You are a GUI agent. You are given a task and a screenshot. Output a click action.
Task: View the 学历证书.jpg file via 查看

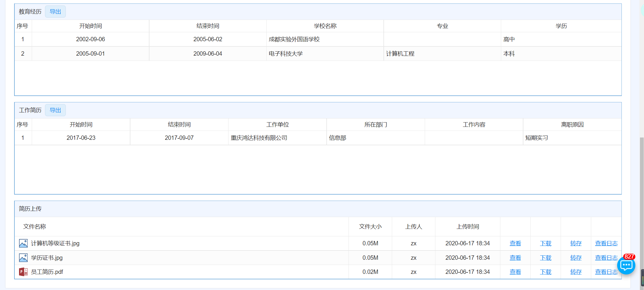point(515,258)
